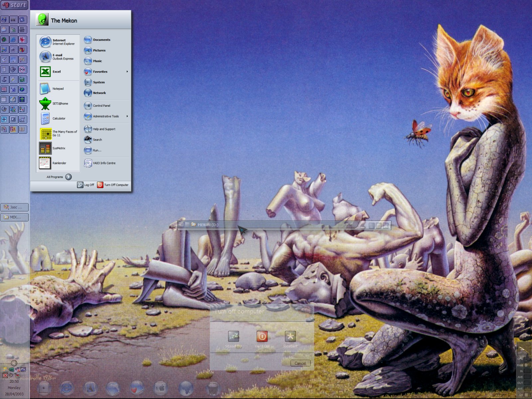Image resolution: width=532 pixels, height=399 pixels.
Task: Open the help book quick launch icon
Action: [4, 20]
